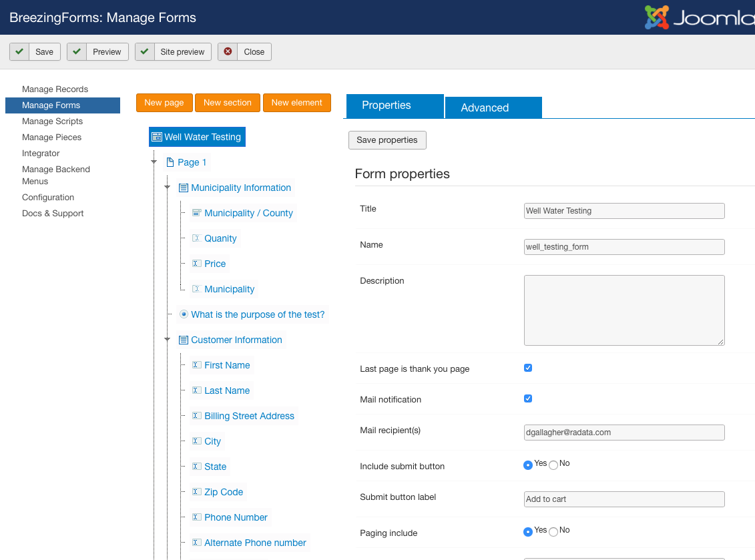Collapse the Municipality Information section arrow

[x=168, y=188]
